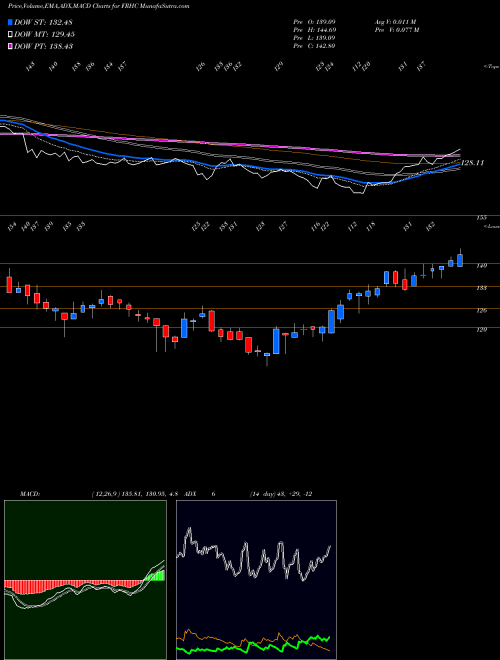Click the MACD (12,26,9) heading text
The width and height of the screenshot is (500, 660).
(x=101, y=494)
